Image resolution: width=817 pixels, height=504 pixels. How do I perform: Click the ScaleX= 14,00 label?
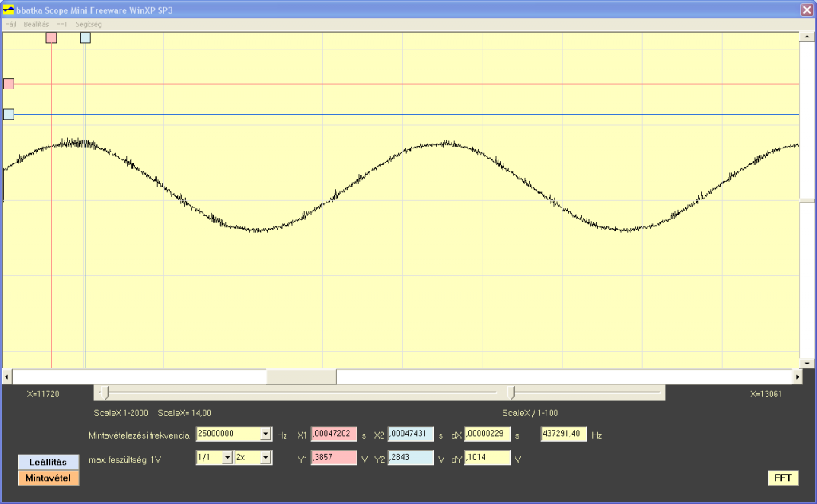(184, 413)
